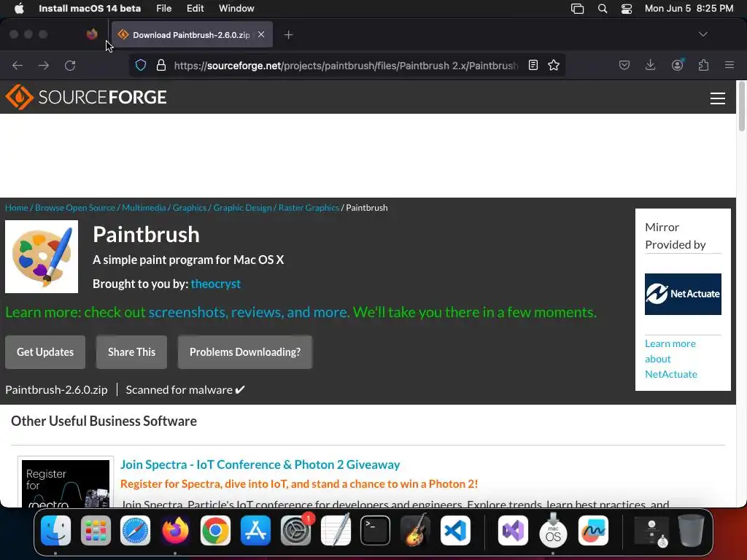The width and height of the screenshot is (747, 560).
Task: Reload the current page
Action: [x=70, y=65]
